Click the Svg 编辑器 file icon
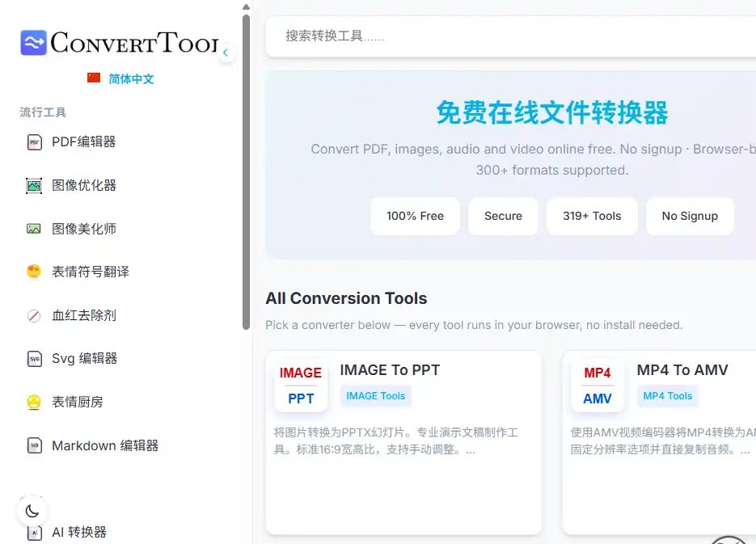Viewport: 756px width, 544px height. tap(34, 359)
